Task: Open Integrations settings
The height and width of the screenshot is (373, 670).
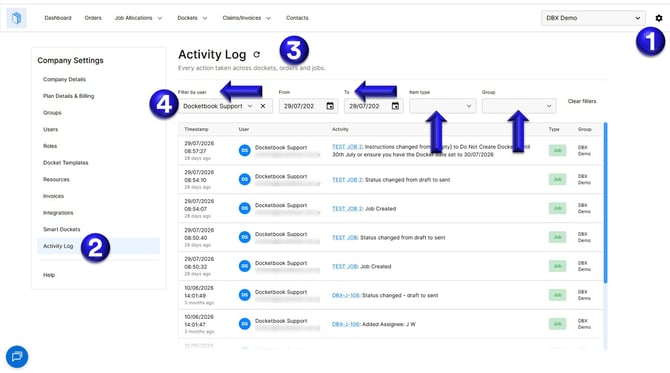Action: pos(58,213)
